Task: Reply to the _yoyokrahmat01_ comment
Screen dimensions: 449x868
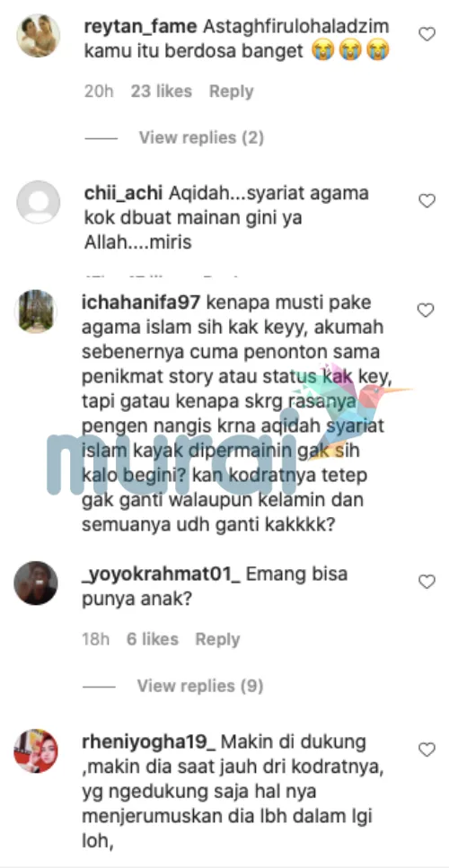Action: pos(217,639)
